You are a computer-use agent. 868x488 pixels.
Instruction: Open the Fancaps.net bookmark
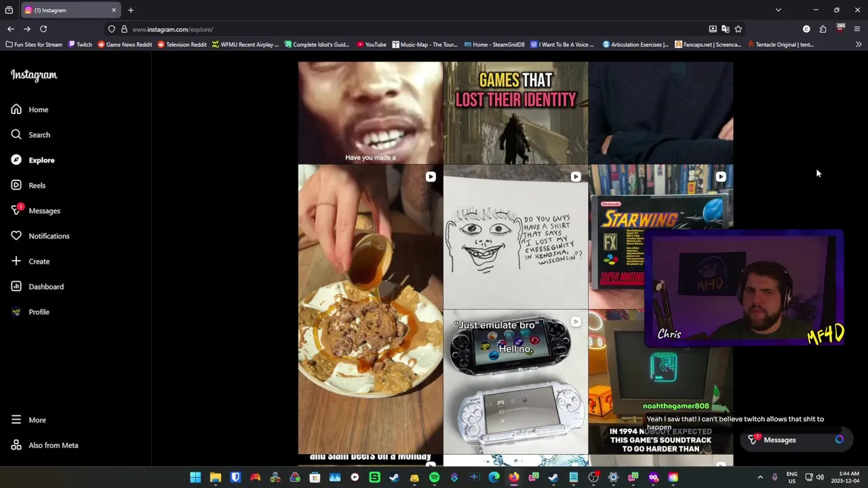coord(709,45)
